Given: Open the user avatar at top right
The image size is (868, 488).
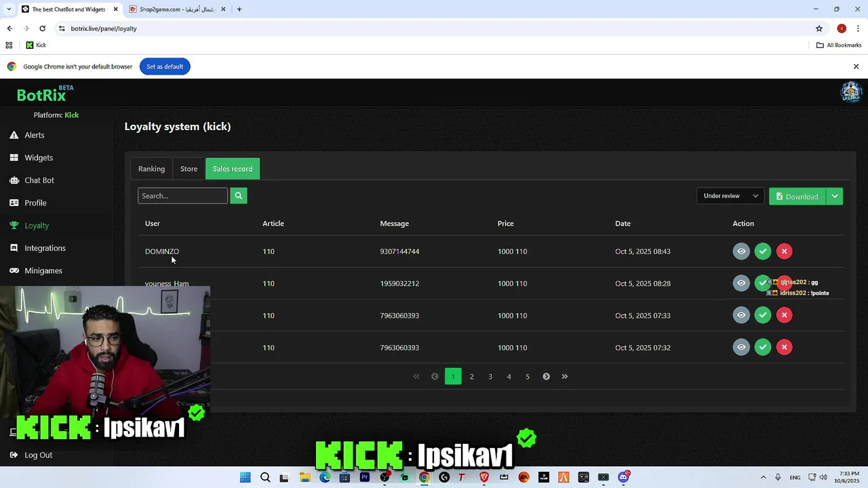Looking at the screenshot, I should (851, 92).
